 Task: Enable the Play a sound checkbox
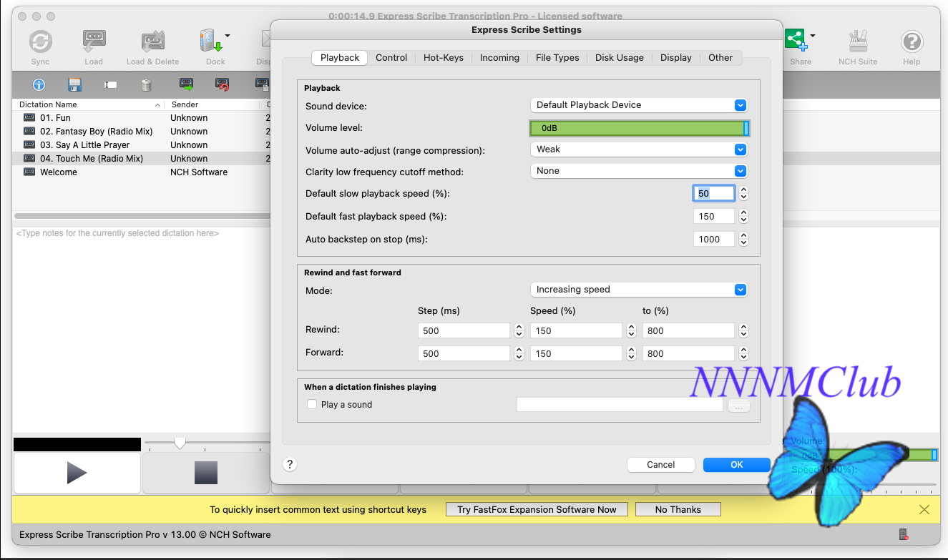pos(312,404)
